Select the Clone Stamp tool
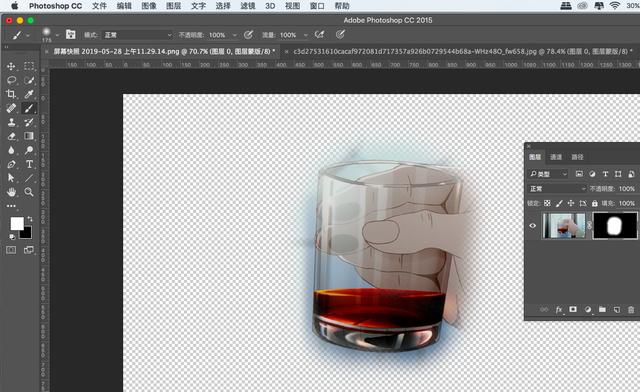The image size is (640, 392). pyautogui.click(x=11, y=122)
